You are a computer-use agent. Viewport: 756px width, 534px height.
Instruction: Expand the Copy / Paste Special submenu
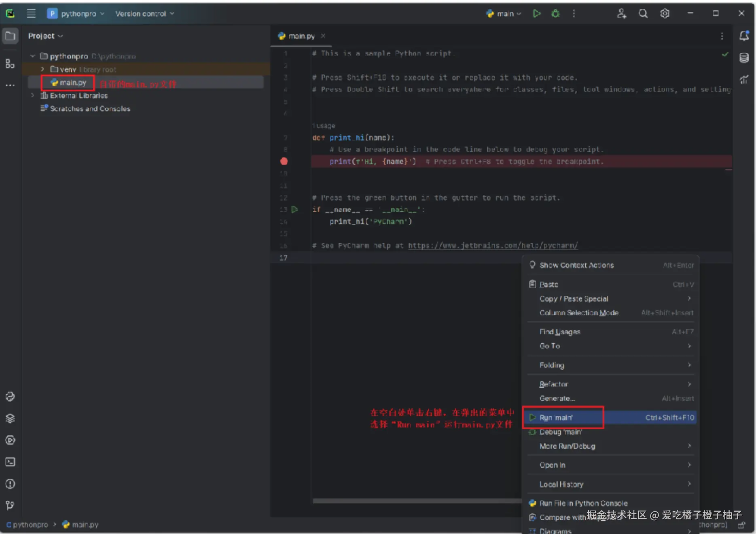pyautogui.click(x=611, y=299)
